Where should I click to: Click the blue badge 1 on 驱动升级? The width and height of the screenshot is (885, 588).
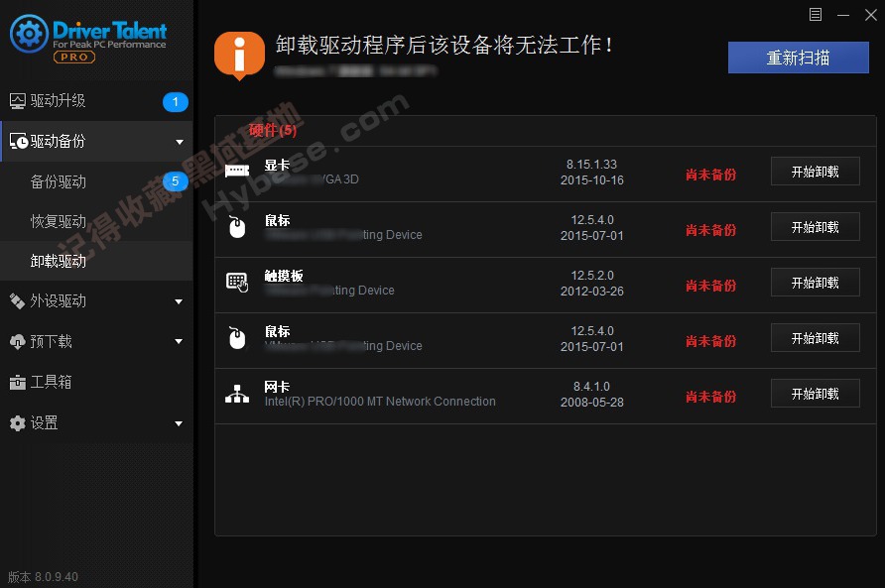[x=175, y=101]
